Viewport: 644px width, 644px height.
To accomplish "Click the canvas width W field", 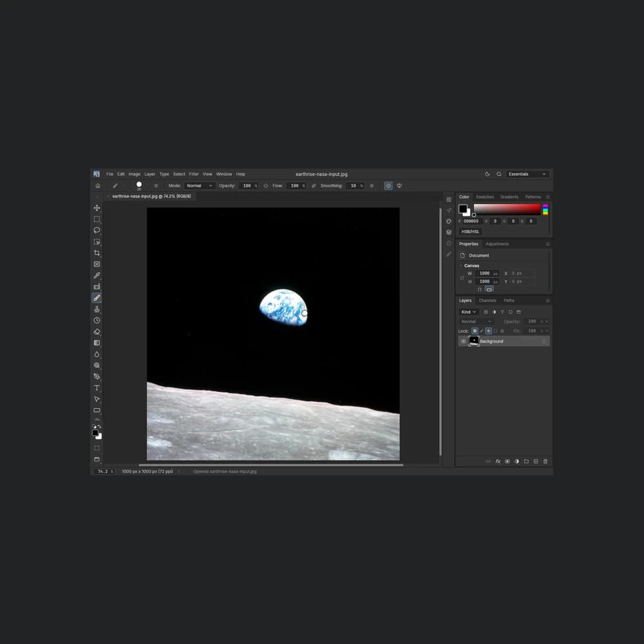I will (487, 274).
